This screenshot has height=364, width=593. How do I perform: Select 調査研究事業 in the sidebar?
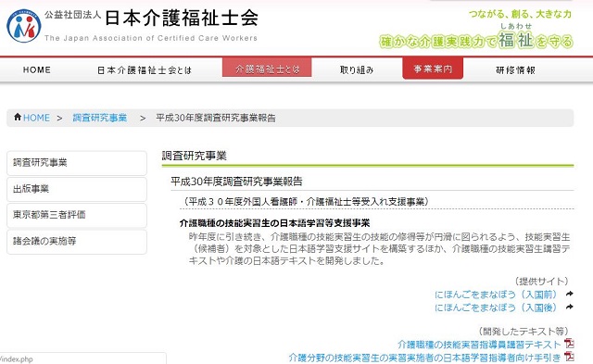click(x=77, y=163)
